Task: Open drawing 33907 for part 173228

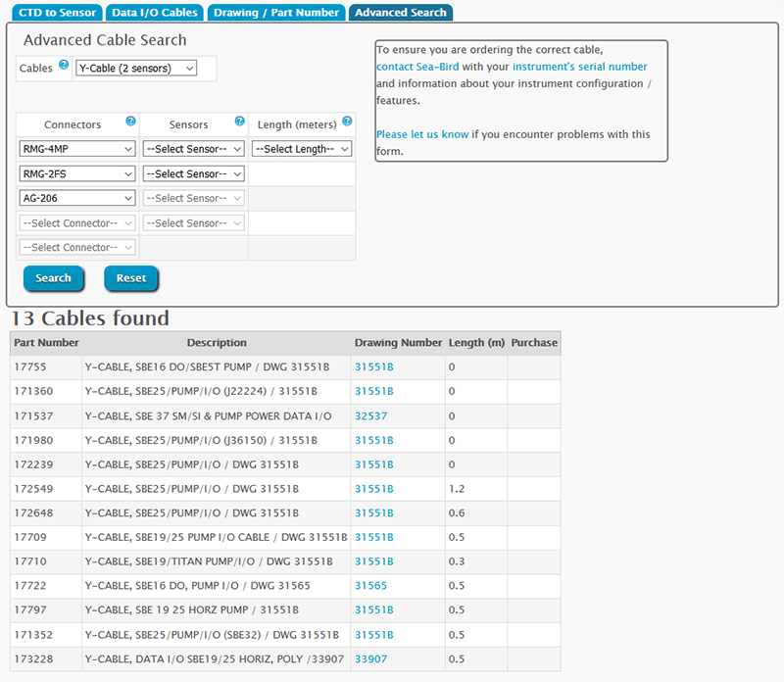Action: [x=370, y=658]
